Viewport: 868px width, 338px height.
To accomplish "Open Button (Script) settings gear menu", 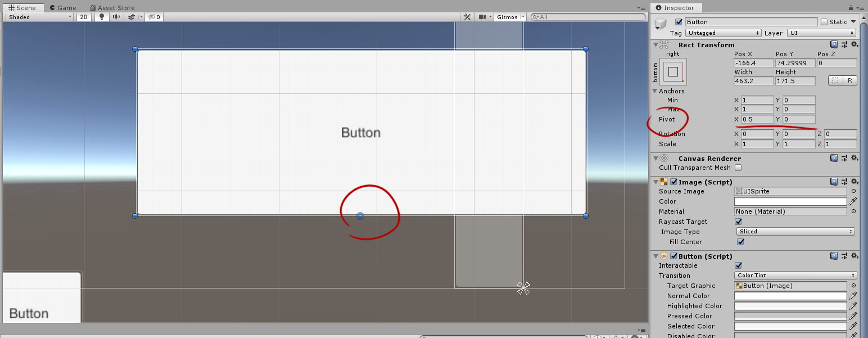I will pyautogui.click(x=854, y=256).
